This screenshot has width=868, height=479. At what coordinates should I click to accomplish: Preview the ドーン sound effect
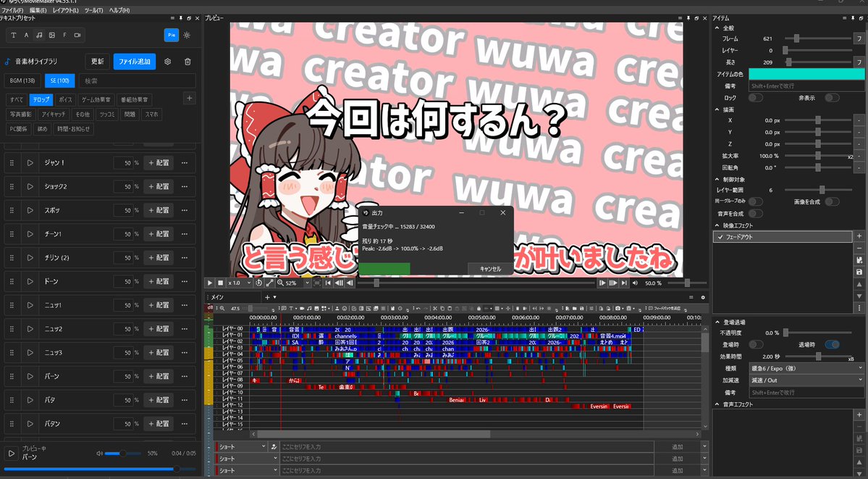point(30,282)
